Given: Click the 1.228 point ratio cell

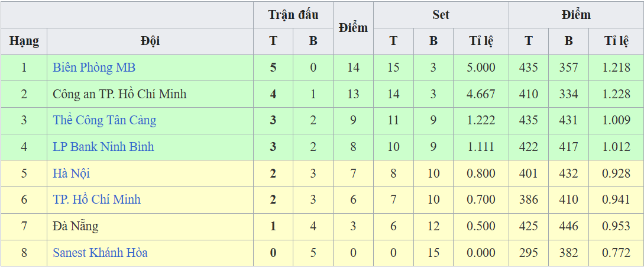Looking at the screenshot, I should (616, 94).
